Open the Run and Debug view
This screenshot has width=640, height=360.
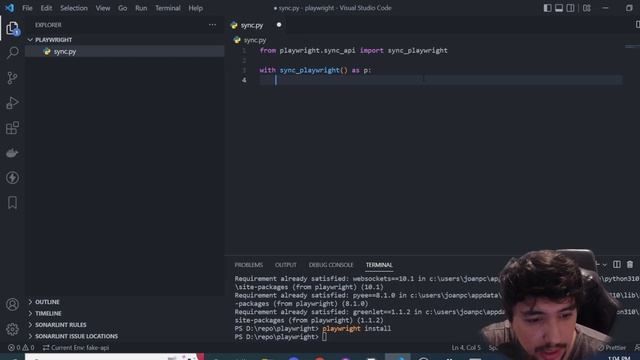[12, 103]
